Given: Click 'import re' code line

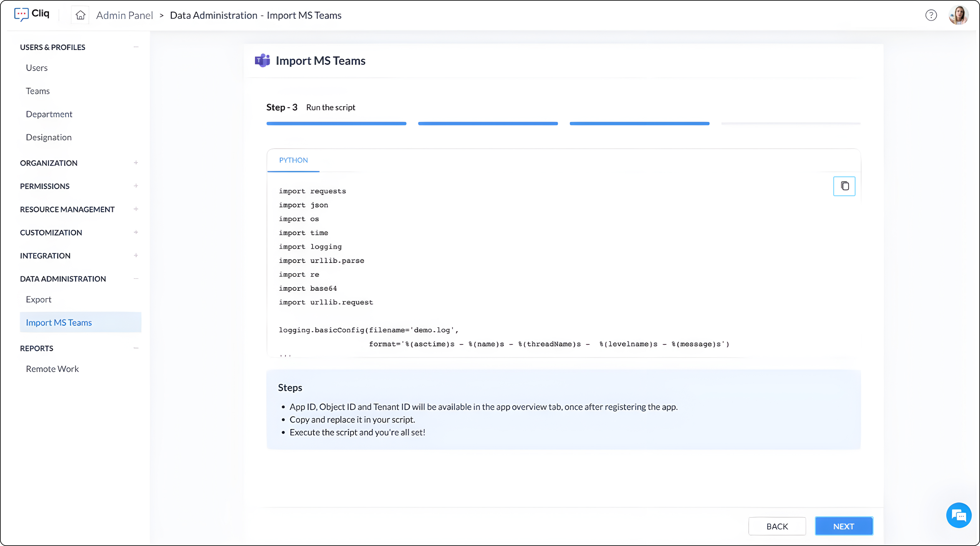Looking at the screenshot, I should click(299, 275).
